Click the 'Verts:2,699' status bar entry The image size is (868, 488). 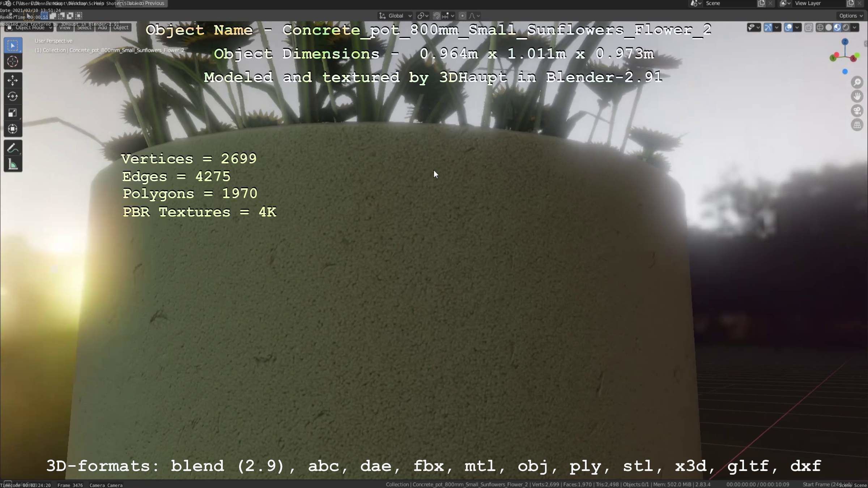click(545, 484)
